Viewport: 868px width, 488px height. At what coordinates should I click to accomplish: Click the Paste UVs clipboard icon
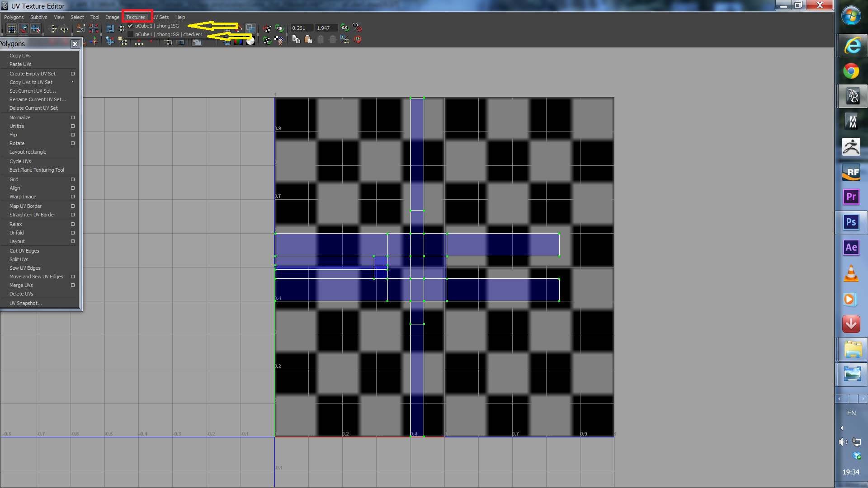click(x=308, y=40)
